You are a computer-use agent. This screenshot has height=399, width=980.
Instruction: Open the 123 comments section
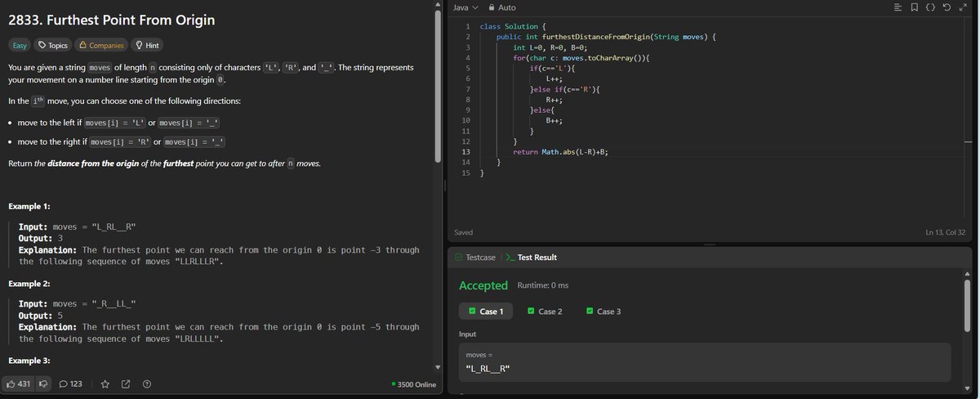[70, 383]
